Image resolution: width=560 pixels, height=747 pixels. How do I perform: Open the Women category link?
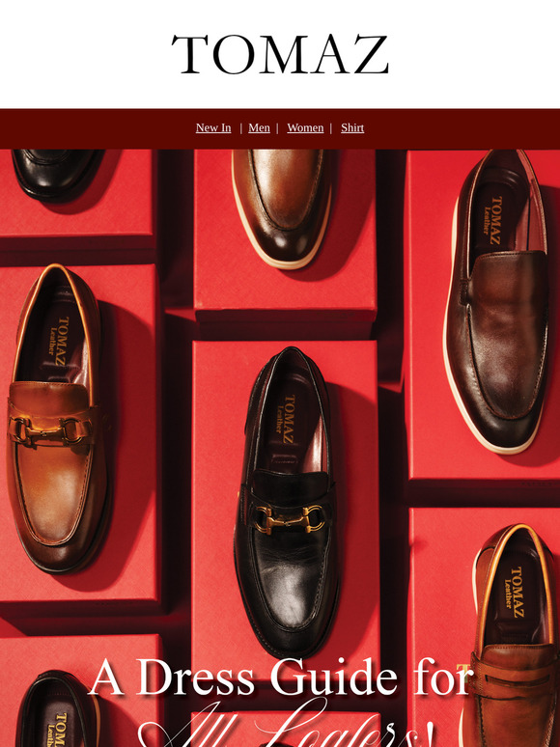coord(305,127)
